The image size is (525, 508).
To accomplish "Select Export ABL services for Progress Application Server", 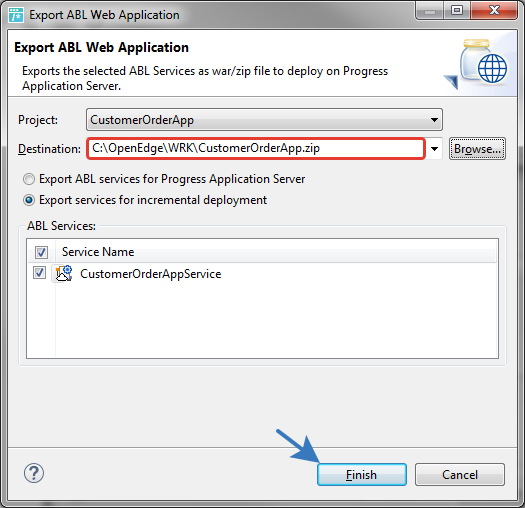I will pyautogui.click(x=29, y=179).
